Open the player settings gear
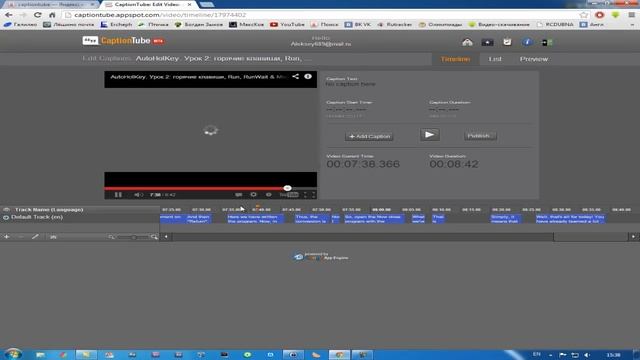The width and height of the screenshot is (640, 360). [x=253, y=195]
